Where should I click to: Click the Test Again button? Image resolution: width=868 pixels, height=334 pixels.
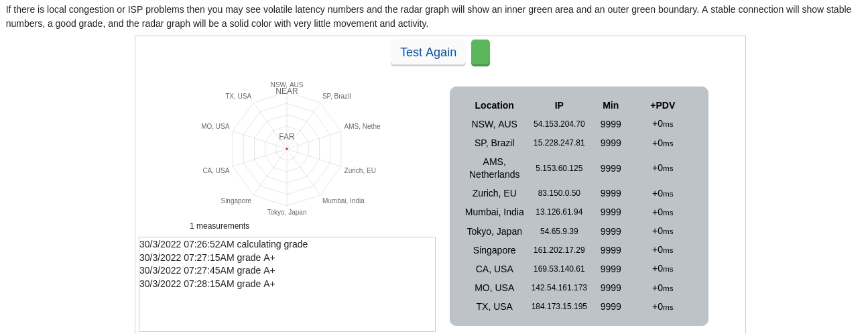tap(428, 52)
